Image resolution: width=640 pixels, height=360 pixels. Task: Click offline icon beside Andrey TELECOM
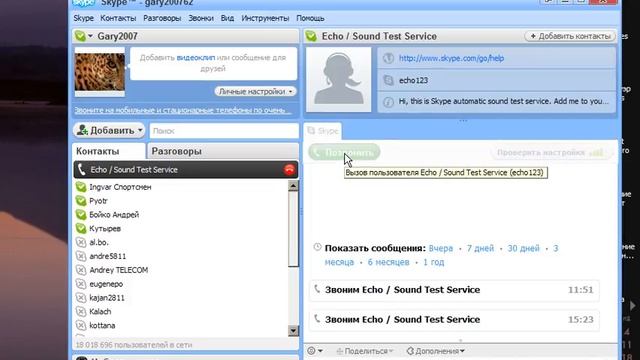(x=81, y=270)
